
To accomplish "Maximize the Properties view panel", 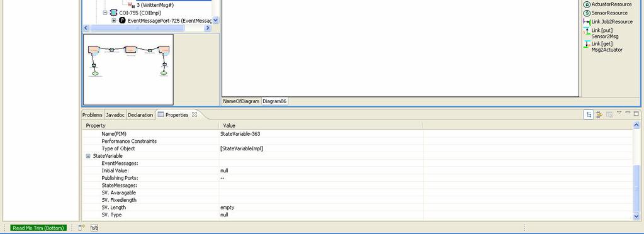I will pyautogui.click(x=636, y=113).
